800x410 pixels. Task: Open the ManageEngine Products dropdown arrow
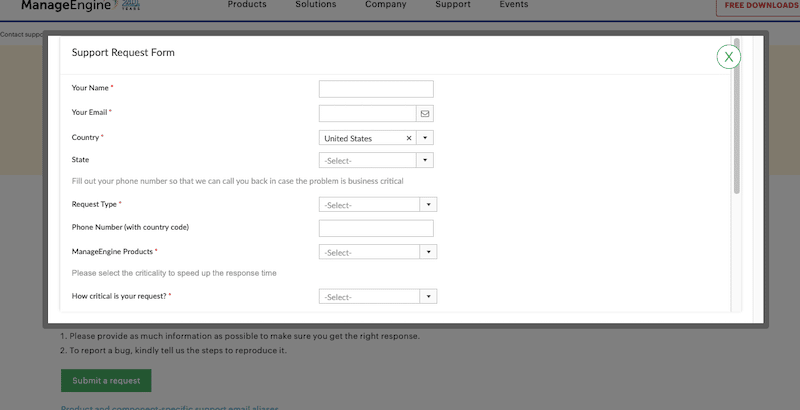[x=429, y=252]
